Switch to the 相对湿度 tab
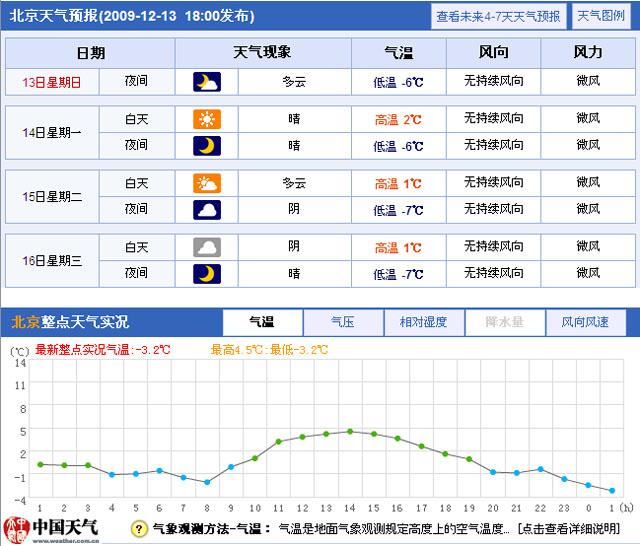The width and height of the screenshot is (640, 546). 424,322
